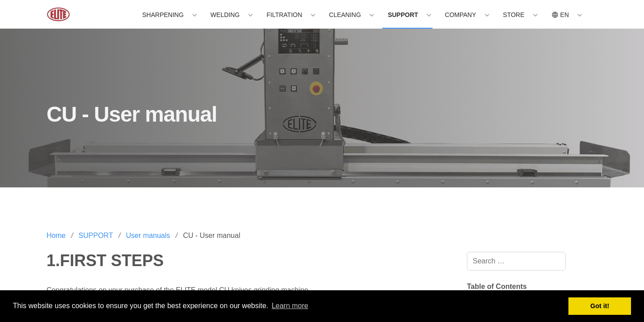Focus the Search input field
Screen dimensions: 644x322
pyautogui.click(x=516, y=261)
